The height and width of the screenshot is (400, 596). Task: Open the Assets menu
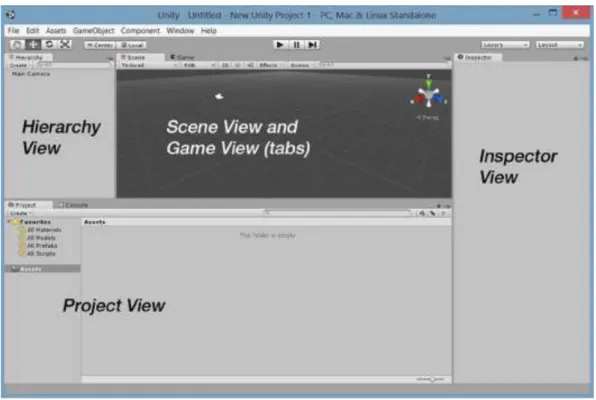pyautogui.click(x=56, y=31)
